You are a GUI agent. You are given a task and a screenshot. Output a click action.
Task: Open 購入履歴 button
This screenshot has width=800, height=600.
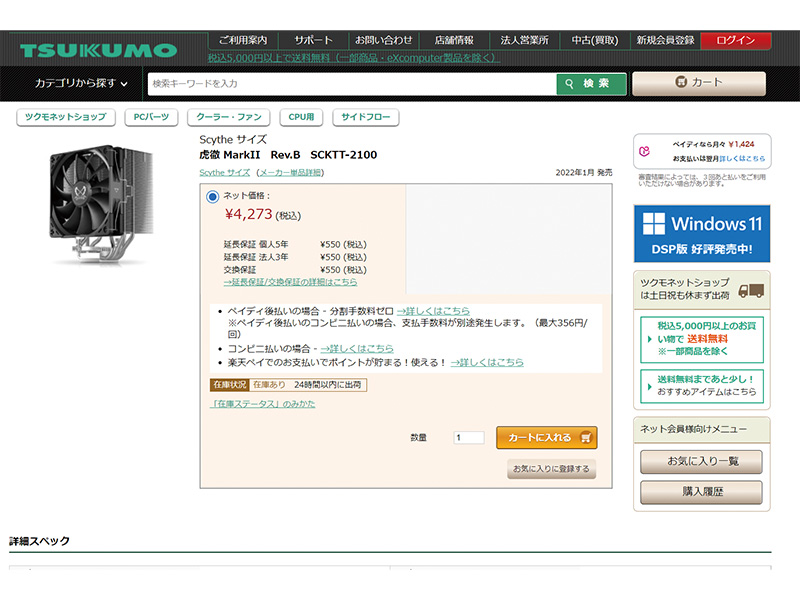[x=702, y=492]
